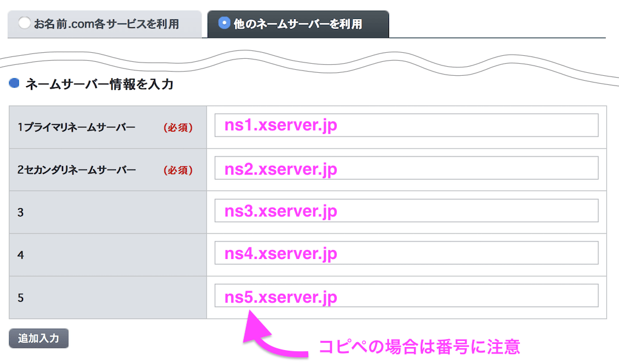Screen dimensions: 619x364
Task: Click the (必須) mark on the secondary row
Action: [178, 170]
